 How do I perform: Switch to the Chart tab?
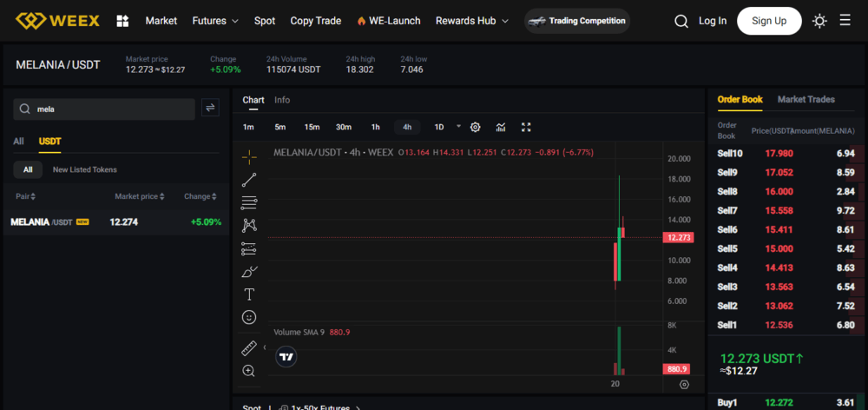tap(253, 100)
